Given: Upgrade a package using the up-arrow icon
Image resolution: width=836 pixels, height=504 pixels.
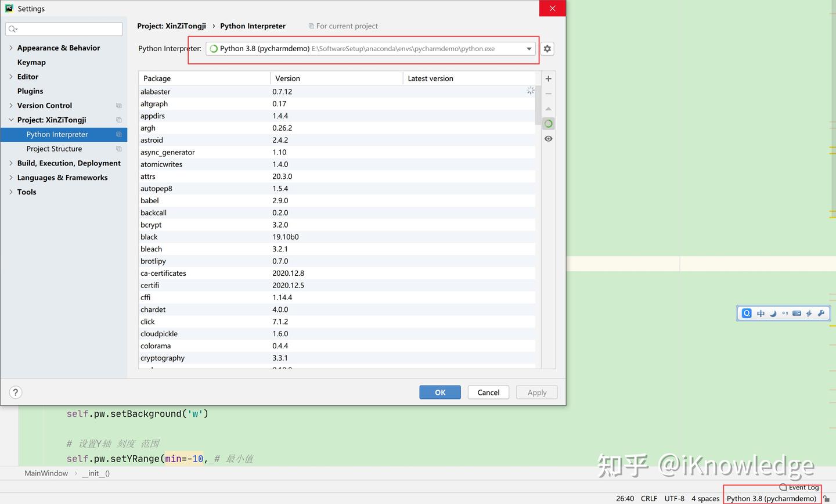Looking at the screenshot, I should click(x=548, y=109).
